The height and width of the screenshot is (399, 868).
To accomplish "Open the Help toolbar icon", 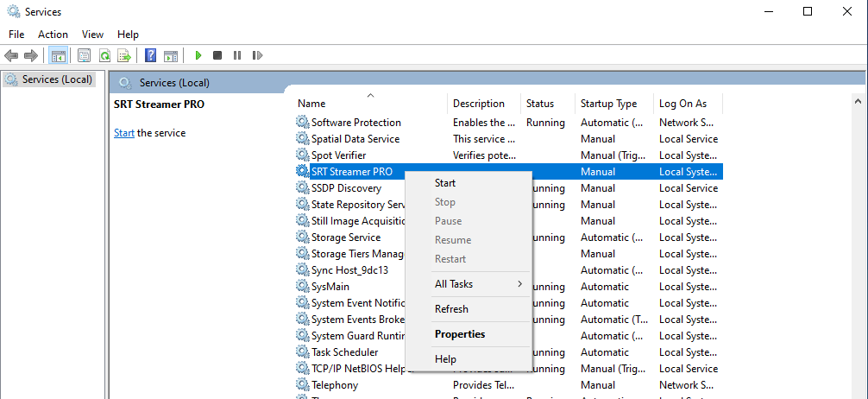I will tap(150, 55).
